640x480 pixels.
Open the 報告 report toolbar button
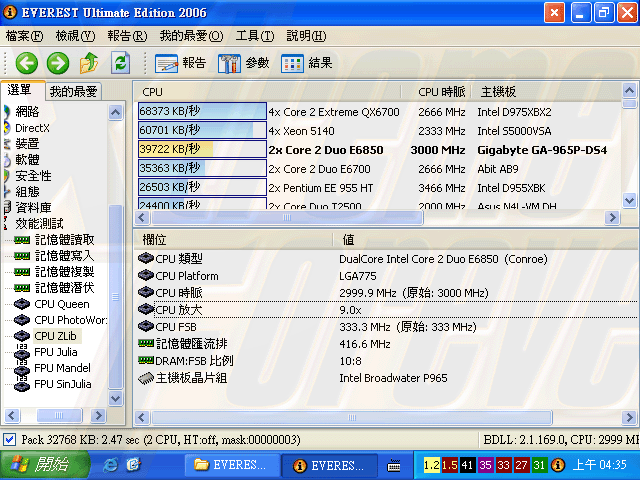click(x=182, y=63)
